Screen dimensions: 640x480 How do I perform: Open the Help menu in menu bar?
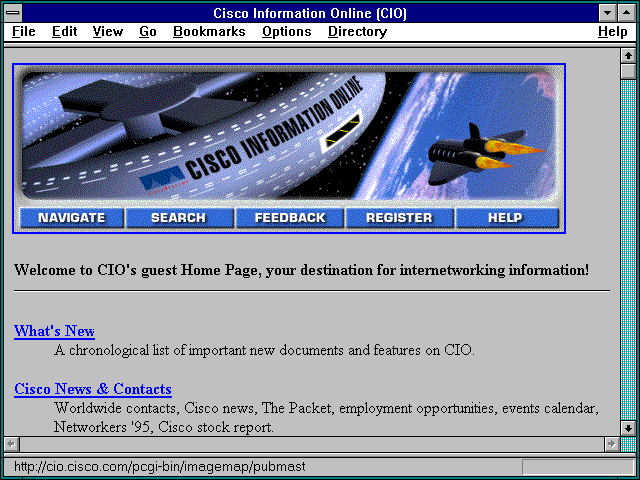click(x=613, y=32)
